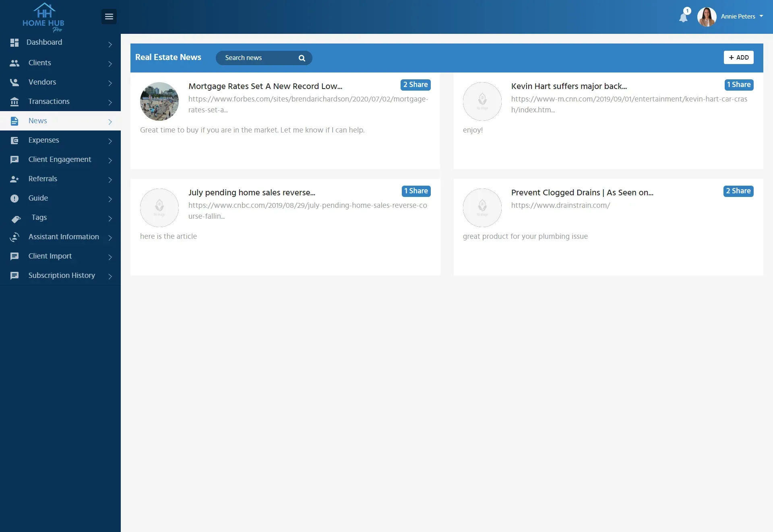Expand the Client Import chevron

coord(110,257)
